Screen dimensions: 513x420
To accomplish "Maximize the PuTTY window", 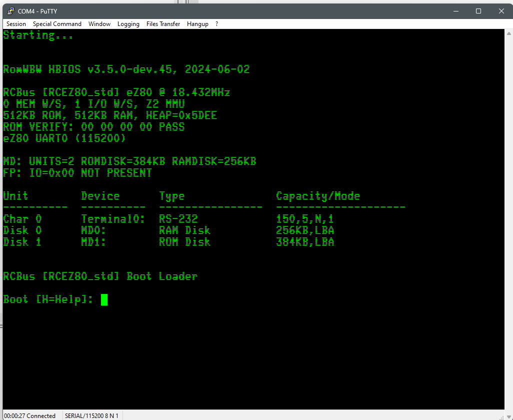I will click(478, 11).
